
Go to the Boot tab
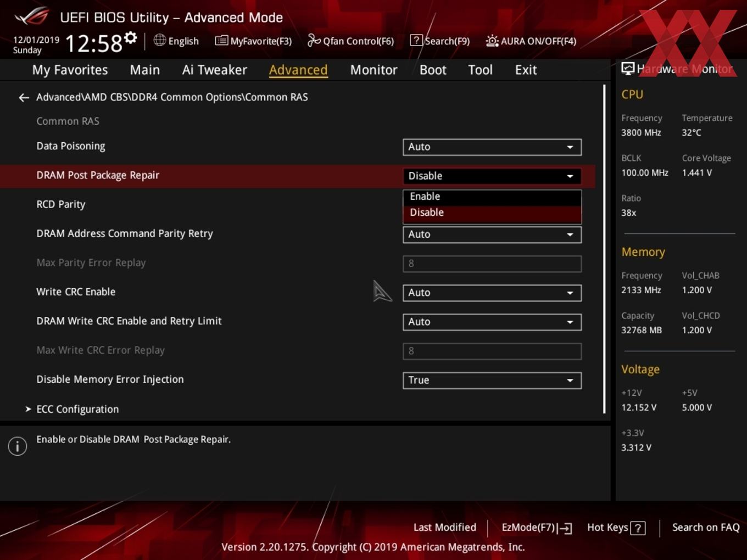tap(433, 70)
